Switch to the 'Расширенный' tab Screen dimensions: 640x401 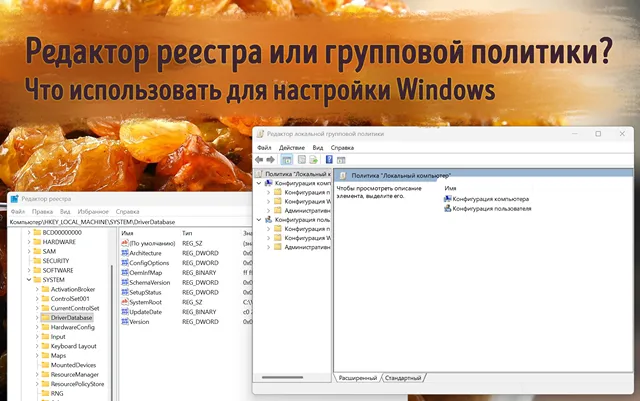(356, 378)
